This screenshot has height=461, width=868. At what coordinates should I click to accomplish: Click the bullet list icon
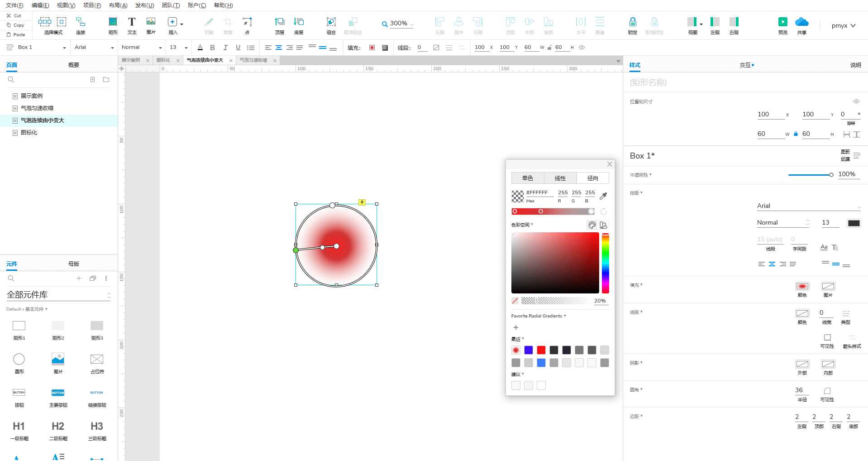(251, 47)
